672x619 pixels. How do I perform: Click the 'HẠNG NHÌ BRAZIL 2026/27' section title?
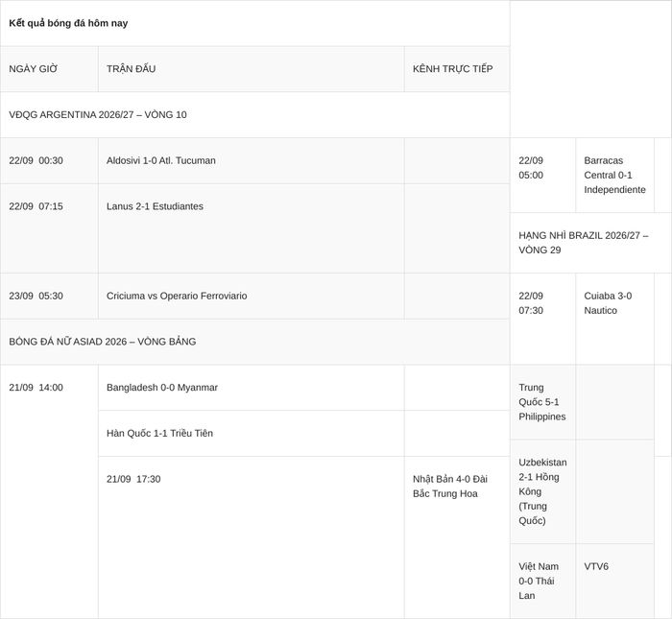click(584, 243)
